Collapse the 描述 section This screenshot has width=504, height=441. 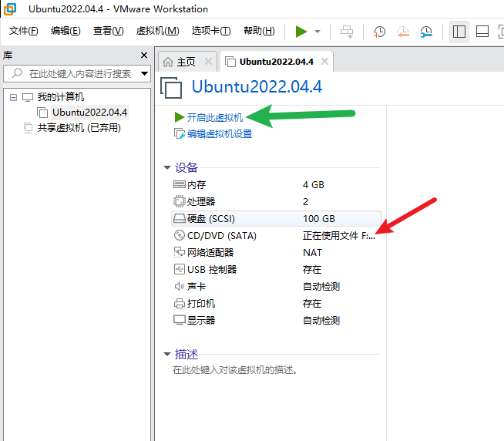click(x=166, y=354)
